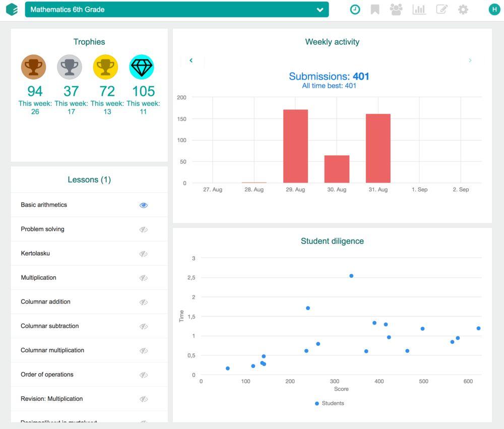
Task: Click the user avatar H icon
Action: coord(494,10)
